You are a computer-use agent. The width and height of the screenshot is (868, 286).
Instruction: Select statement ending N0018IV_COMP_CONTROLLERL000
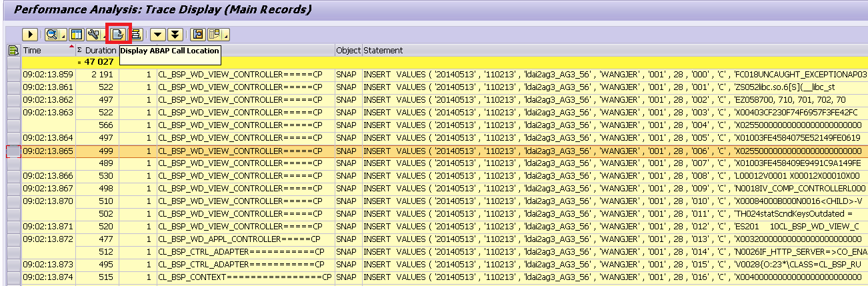pyautogui.click(x=615, y=188)
